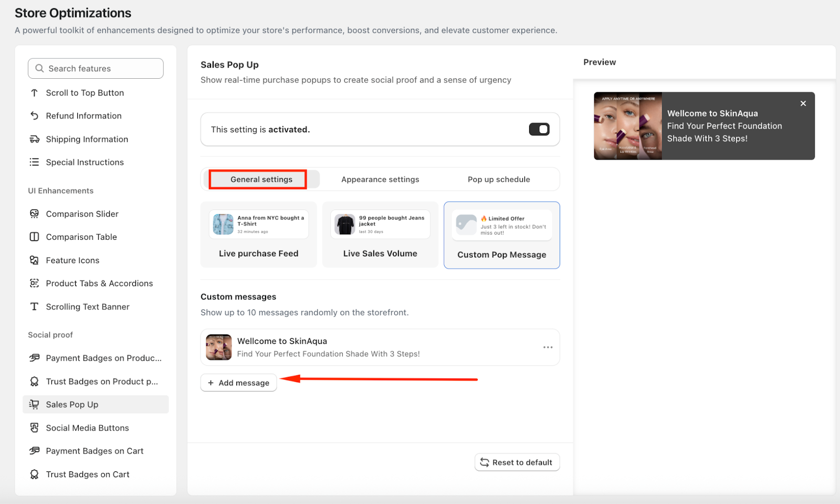This screenshot has height=504, width=840.
Task: Click the Payment Badges on Product icon
Action: click(x=34, y=358)
